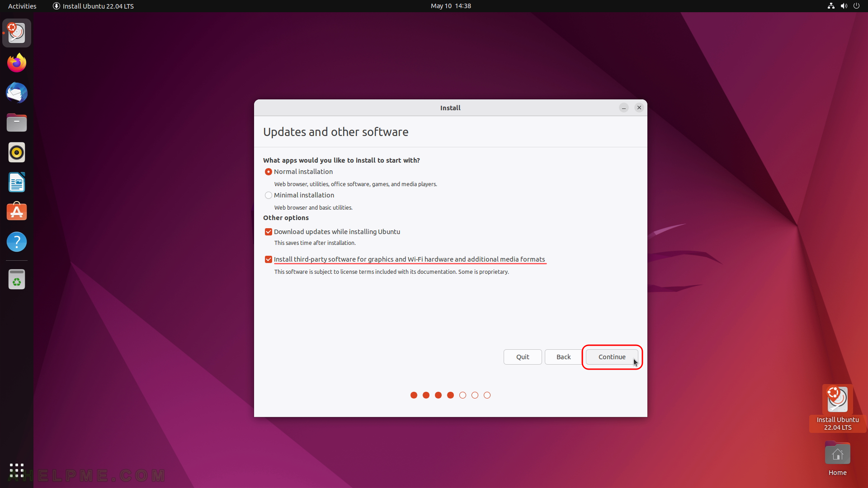The height and width of the screenshot is (488, 868).
Task: Click the volume speaker tray icon
Action: 844,6
